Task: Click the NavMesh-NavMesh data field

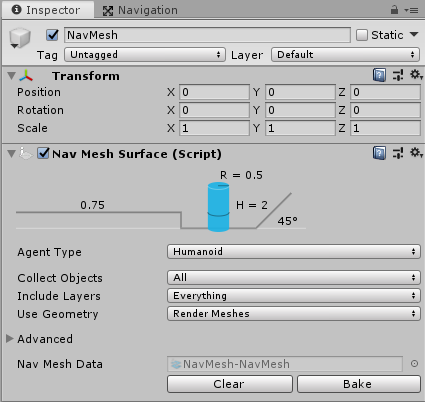Action: (x=285, y=364)
